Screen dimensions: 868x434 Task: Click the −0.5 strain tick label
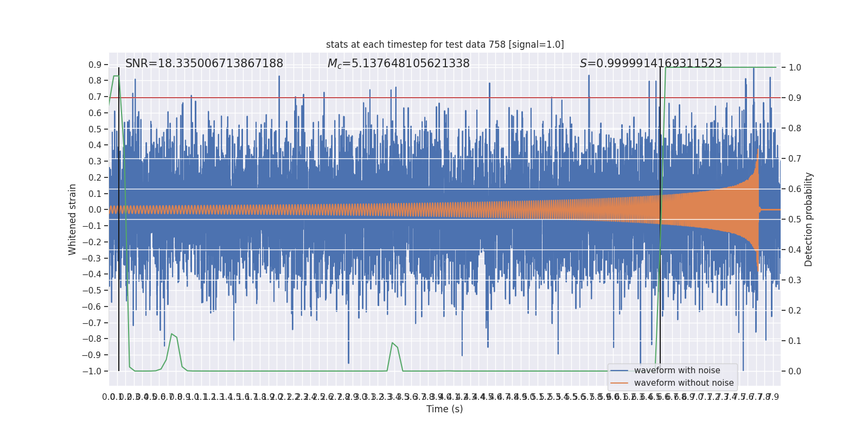tap(92, 290)
